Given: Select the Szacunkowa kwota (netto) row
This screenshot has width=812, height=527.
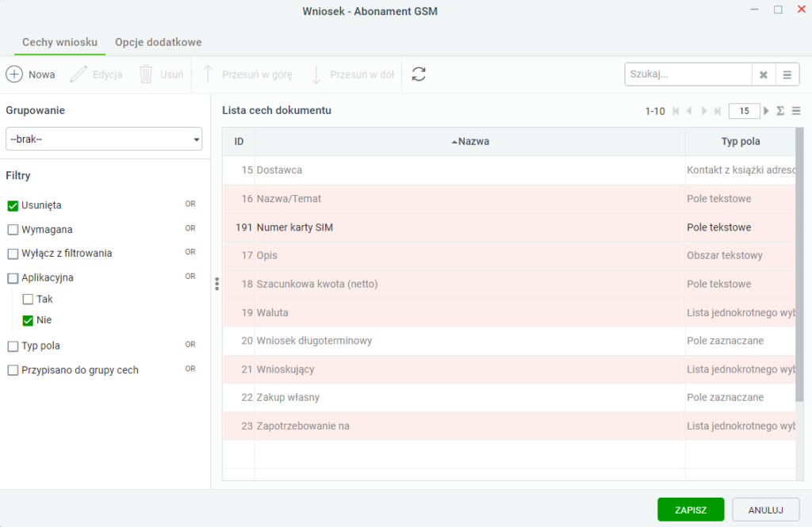Looking at the screenshot, I should click(509, 284).
